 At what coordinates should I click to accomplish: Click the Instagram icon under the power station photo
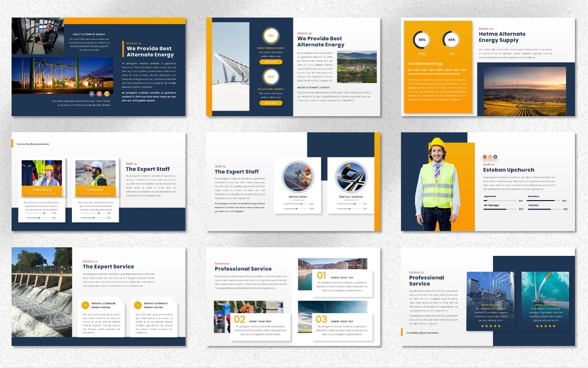click(92, 94)
